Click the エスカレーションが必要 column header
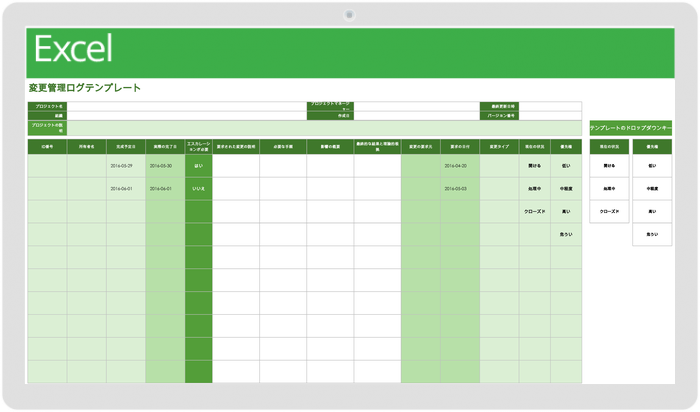Image resolution: width=700 pixels, height=412 pixels. (x=199, y=146)
